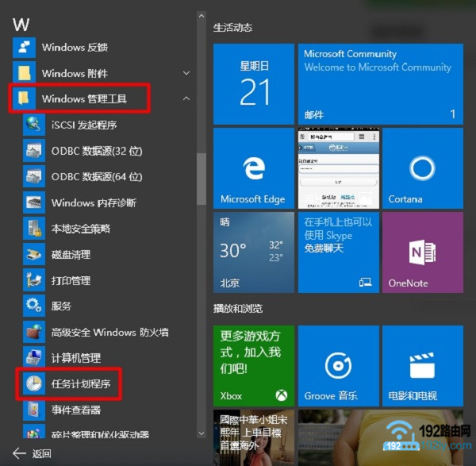
Task: Launch 磁盘清理 icon
Action: tap(34, 254)
